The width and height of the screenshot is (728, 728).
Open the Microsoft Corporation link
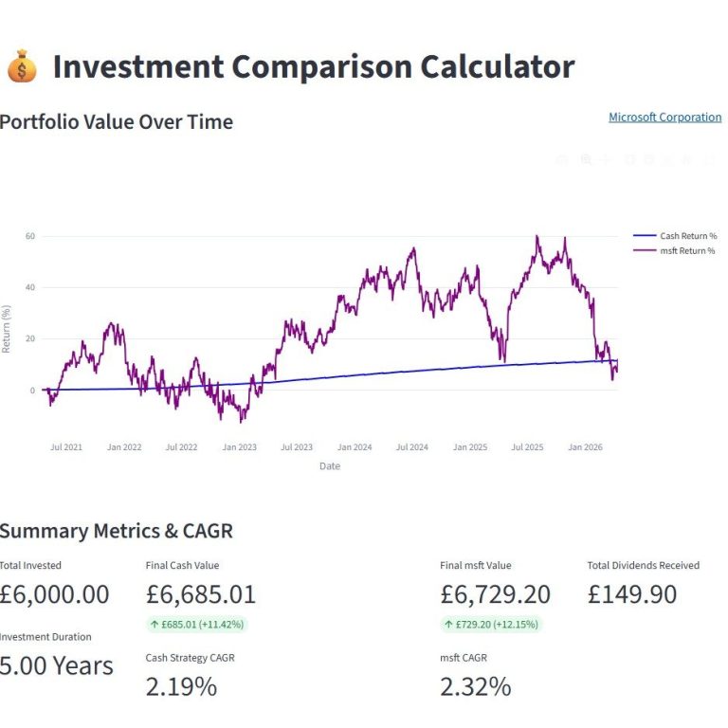click(x=664, y=118)
